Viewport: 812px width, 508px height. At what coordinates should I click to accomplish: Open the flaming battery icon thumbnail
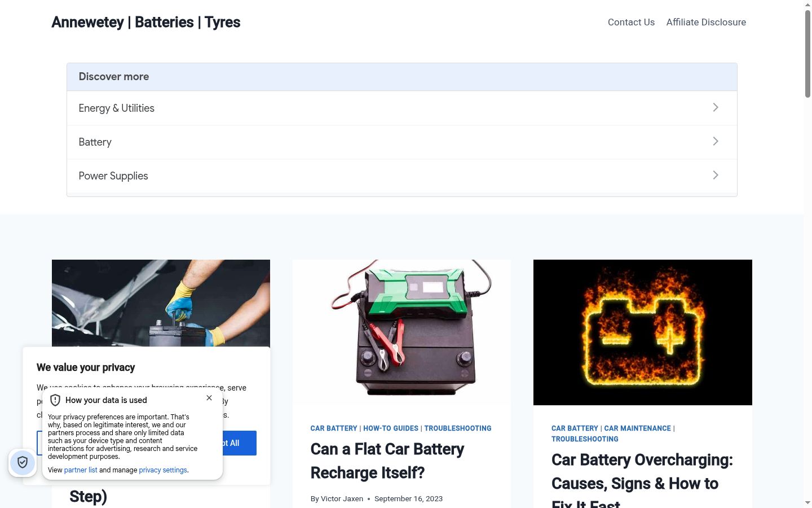click(643, 332)
